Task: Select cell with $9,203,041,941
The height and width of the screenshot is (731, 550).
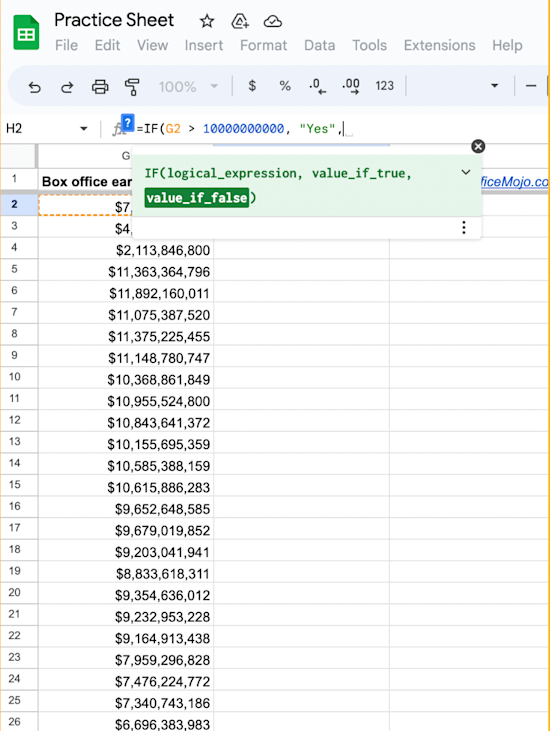Action: click(x=126, y=552)
